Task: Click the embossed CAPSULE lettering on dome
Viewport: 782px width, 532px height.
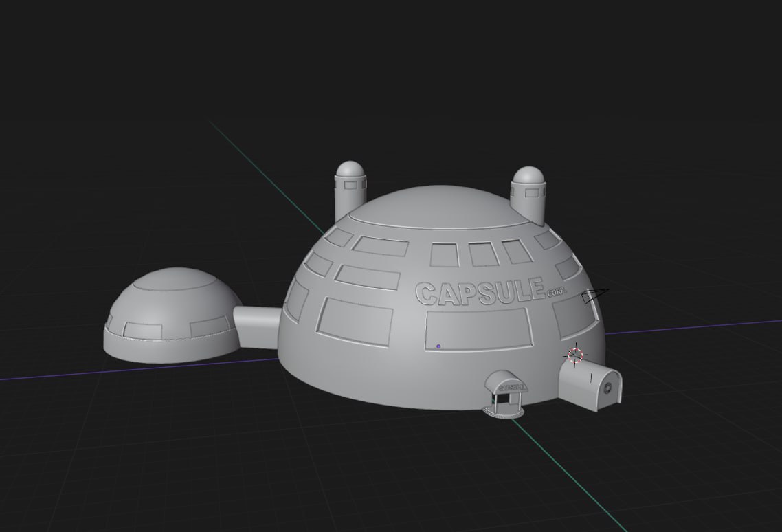Action: (480, 292)
